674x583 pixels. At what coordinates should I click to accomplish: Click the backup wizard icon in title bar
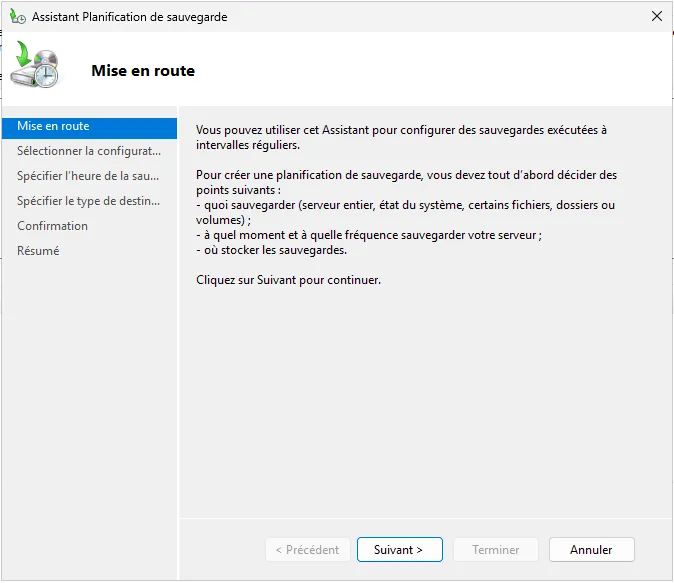click(x=18, y=17)
